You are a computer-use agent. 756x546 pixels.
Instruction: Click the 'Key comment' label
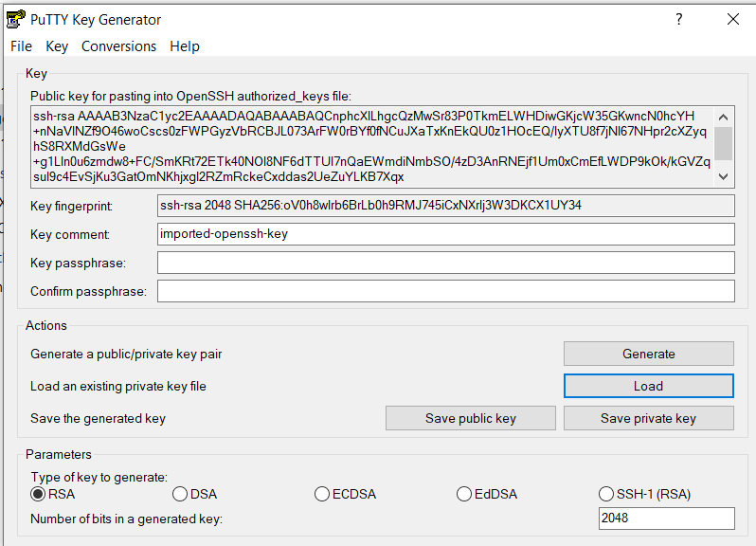(x=70, y=234)
